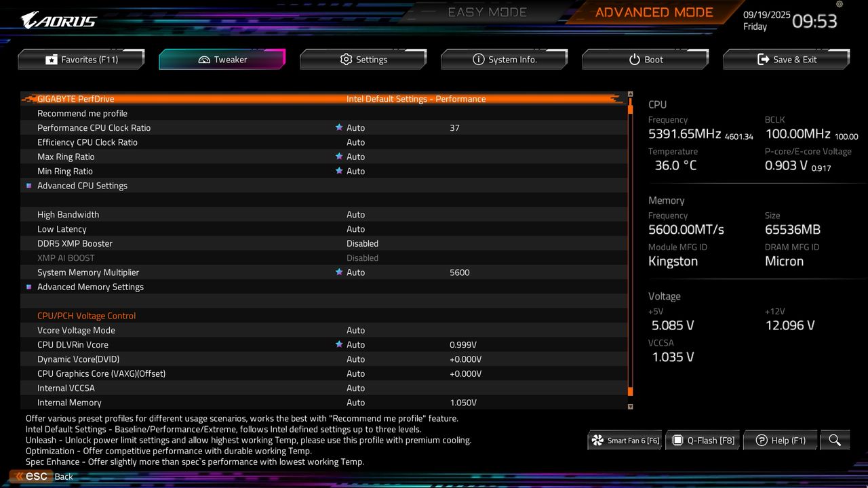Click the gear icon in the top-right corner
This screenshot has width=868, height=488.
pyautogui.click(x=839, y=5)
